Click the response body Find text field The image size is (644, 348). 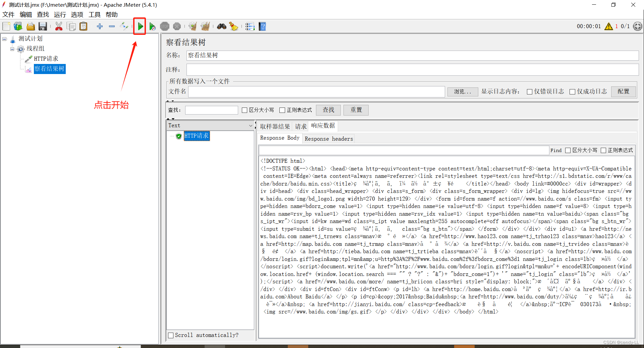[x=404, y=150]
